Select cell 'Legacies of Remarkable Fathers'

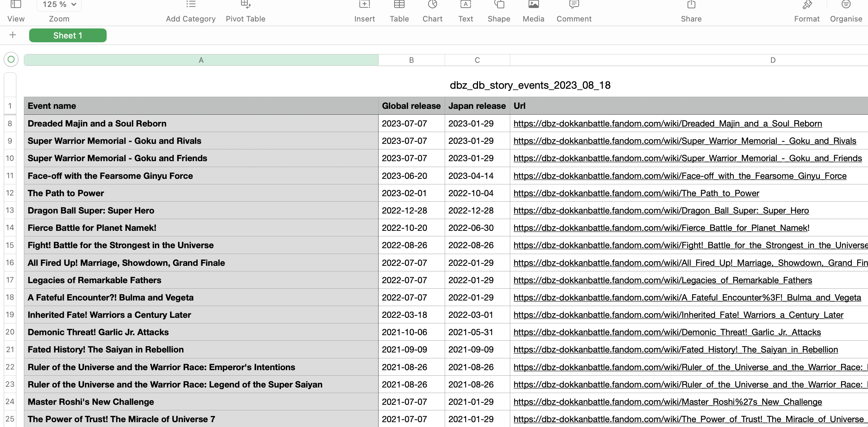pyautogui.click(x=201, y=280)
